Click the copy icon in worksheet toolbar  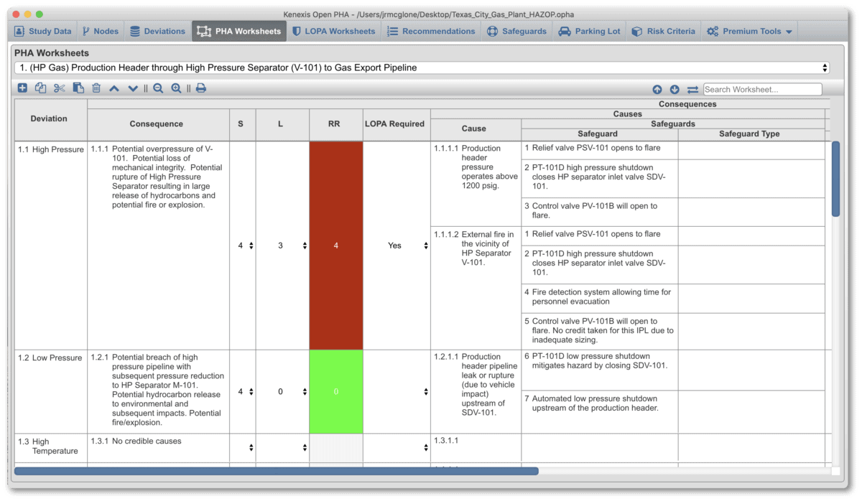[40, 88]
